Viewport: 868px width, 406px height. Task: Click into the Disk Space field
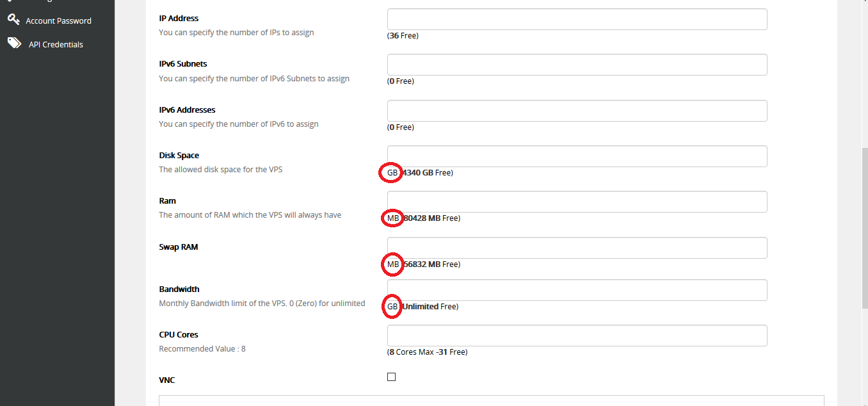tap(577, 156)
